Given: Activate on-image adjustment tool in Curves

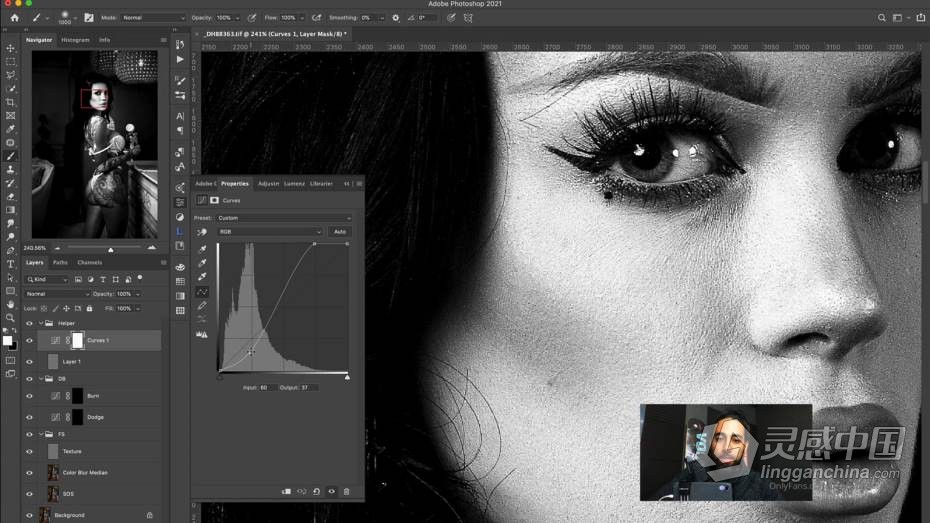Looking at the screenshot, I should point(202,232).
